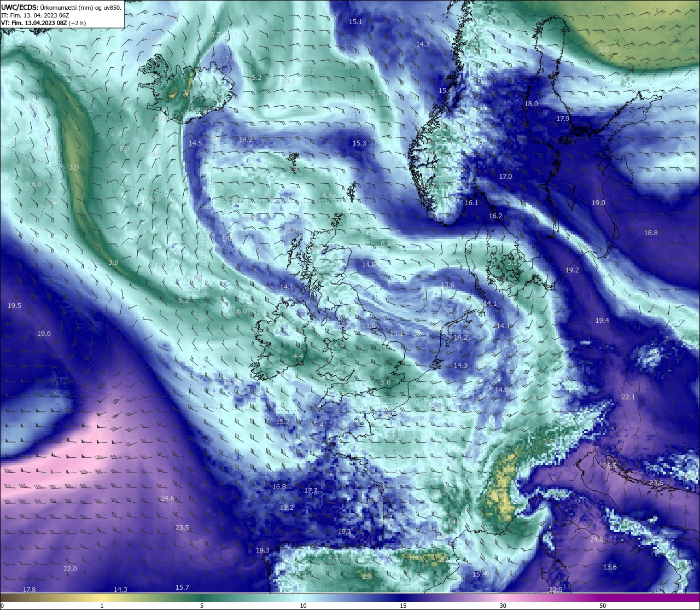
Task: Select the map value 19.6
Action: (x=44, y=333)
